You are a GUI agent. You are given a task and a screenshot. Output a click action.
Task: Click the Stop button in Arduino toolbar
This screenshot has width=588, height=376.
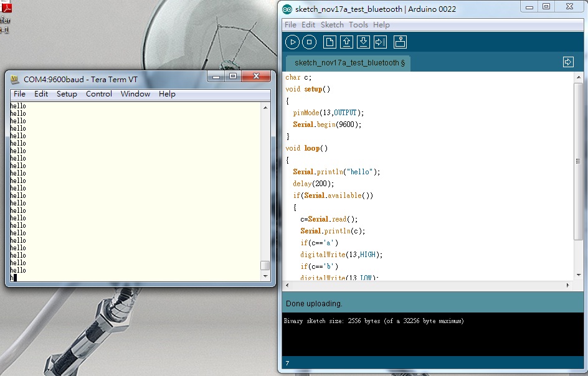click(x=309, y=42)
